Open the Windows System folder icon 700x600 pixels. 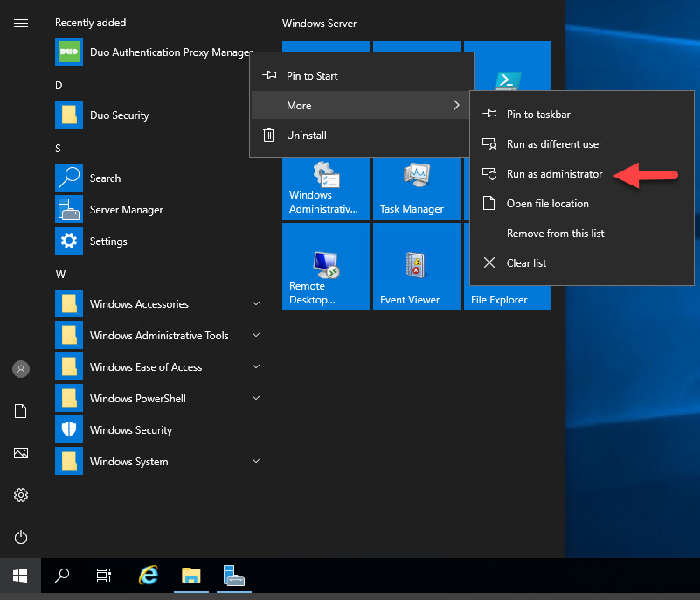click(69, 461)
